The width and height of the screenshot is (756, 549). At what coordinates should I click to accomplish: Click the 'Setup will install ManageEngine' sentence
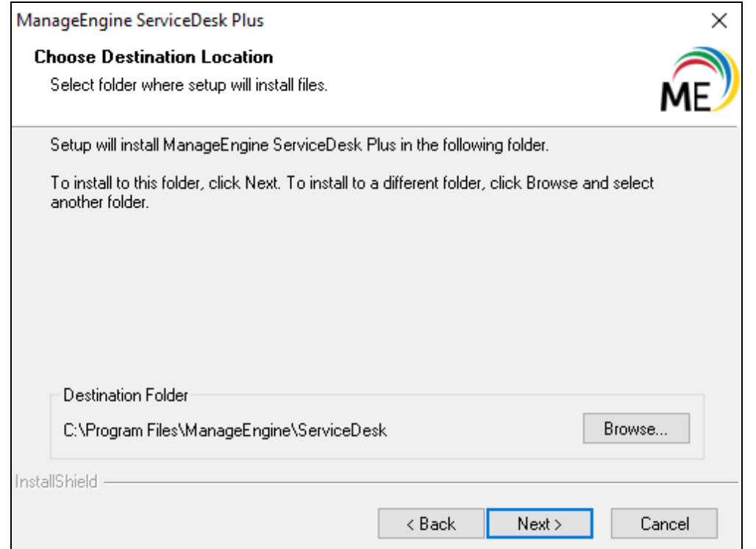pos(299,145)
